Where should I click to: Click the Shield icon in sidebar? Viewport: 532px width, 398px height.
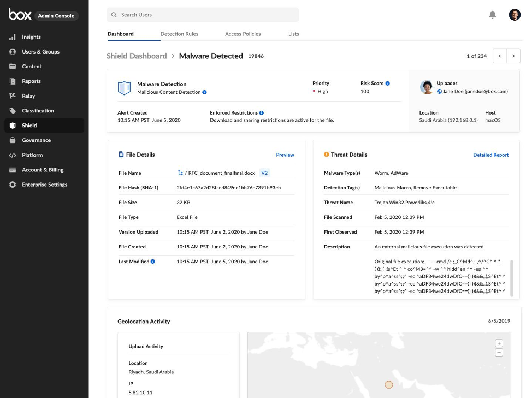(13, 126)
